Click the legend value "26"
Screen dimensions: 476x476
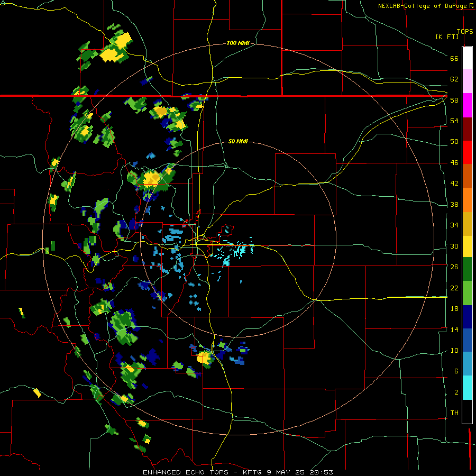point(454,267)
